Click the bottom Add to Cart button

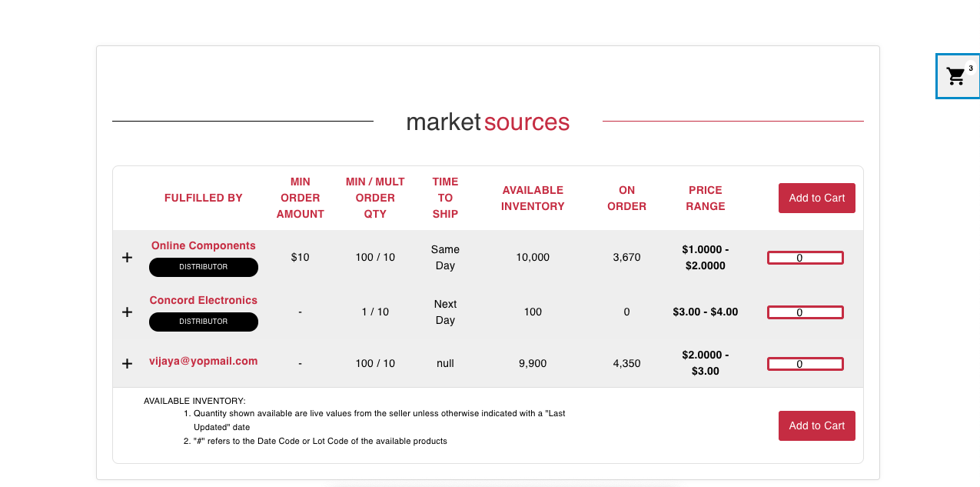click(x=816, y=425)
